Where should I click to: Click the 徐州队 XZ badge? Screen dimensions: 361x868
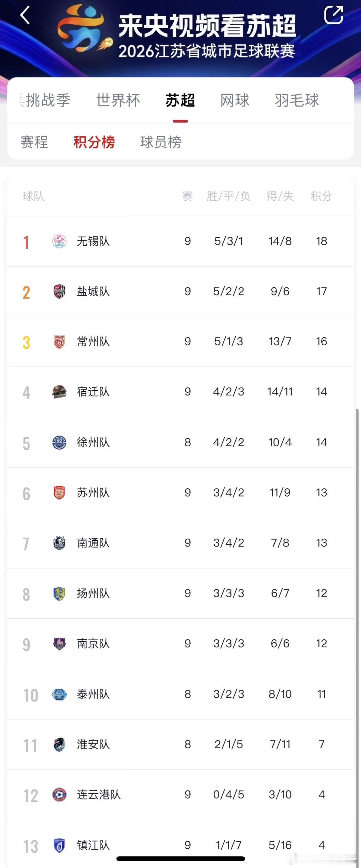pyautogui.click(x=59, y=443)
